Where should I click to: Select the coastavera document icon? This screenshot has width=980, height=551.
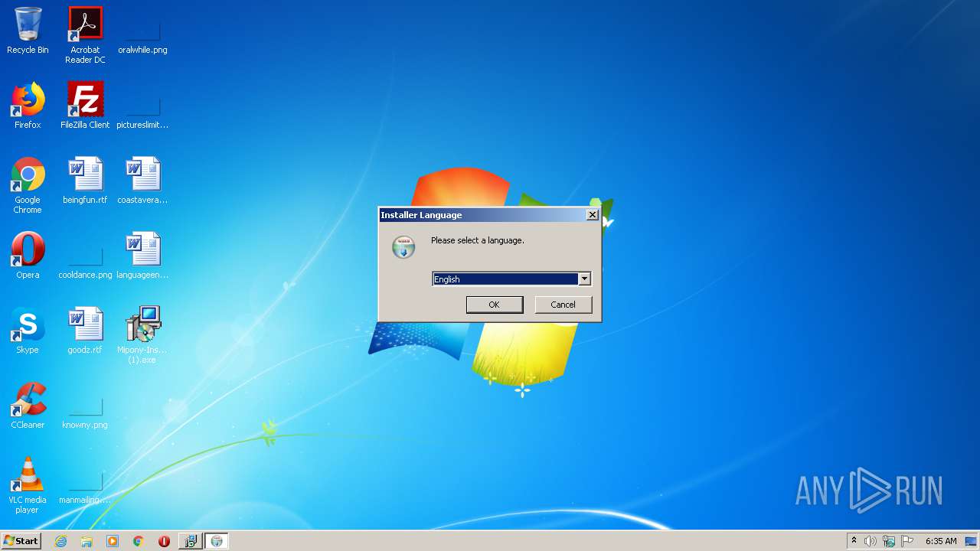pyautogui.click(x=142, y=181)
